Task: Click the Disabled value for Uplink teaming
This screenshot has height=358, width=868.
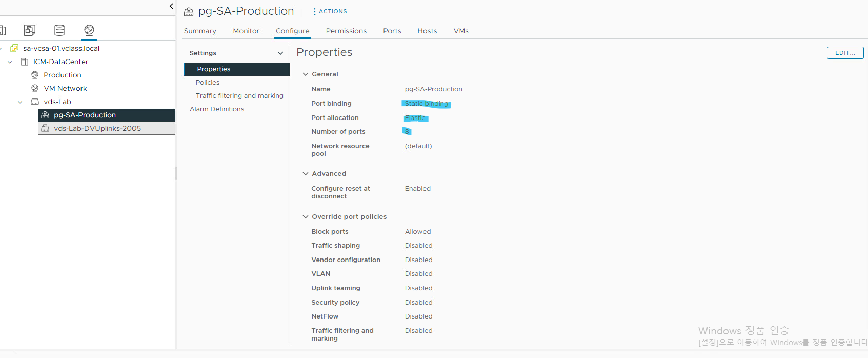Action: pyautogui.click(x=419, y=288)
